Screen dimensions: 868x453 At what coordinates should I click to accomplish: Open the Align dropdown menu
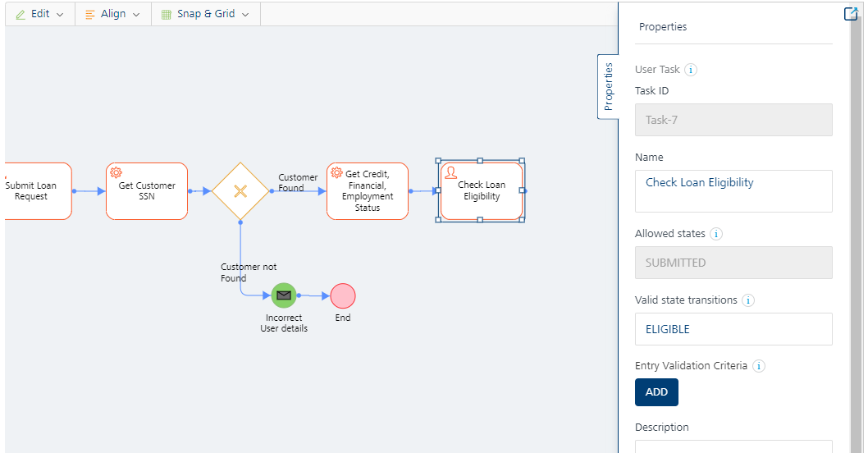click(113, 14)
